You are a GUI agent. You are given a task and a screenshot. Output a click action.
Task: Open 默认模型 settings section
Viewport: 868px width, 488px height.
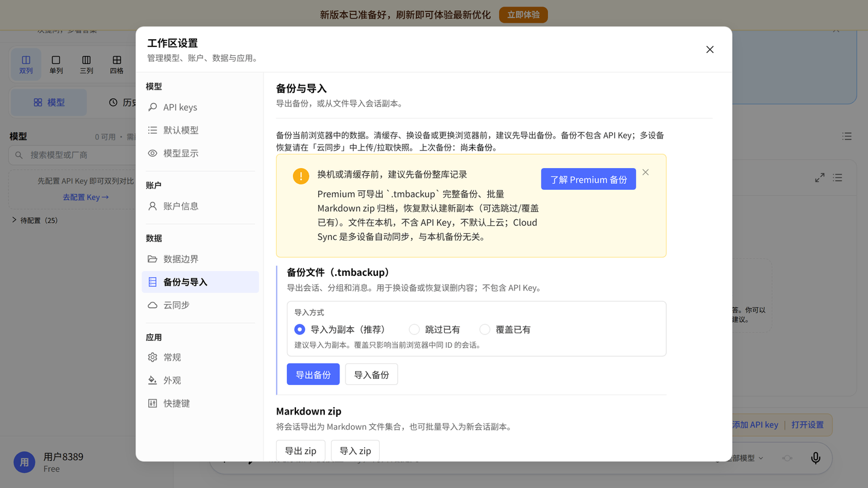click(x=200, y=130)
